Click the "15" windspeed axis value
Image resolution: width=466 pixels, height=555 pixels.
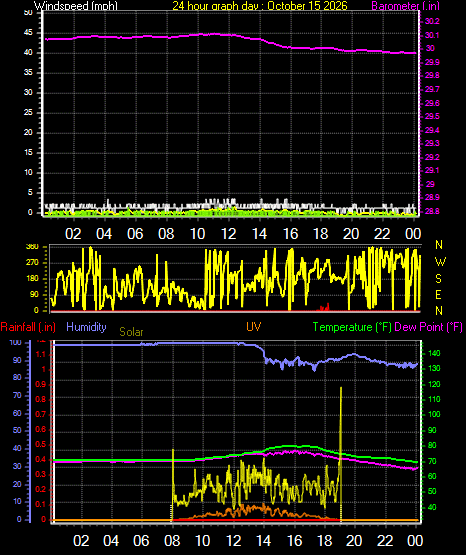[28, 153]
